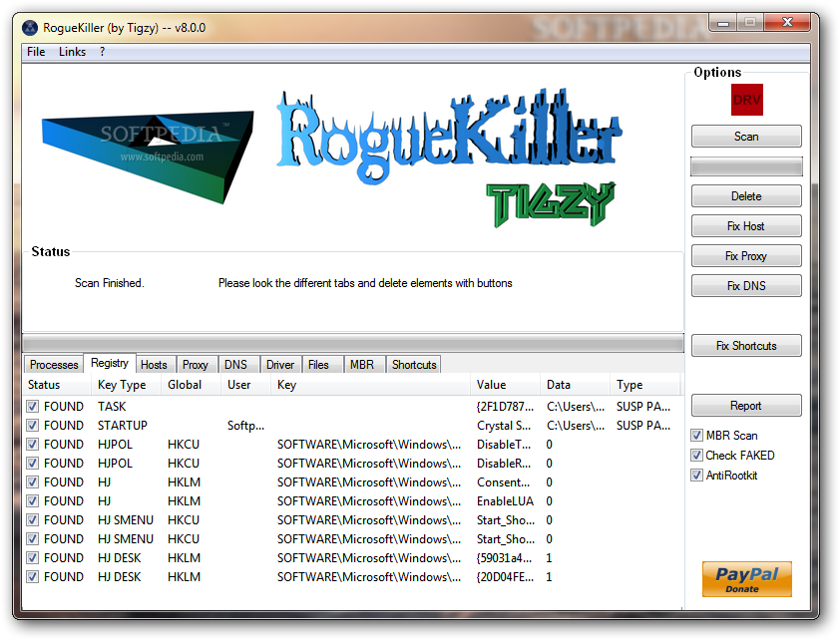Click the first 'HJ SMENU' key type cell

pyautogui.click(x=126, y=520)
